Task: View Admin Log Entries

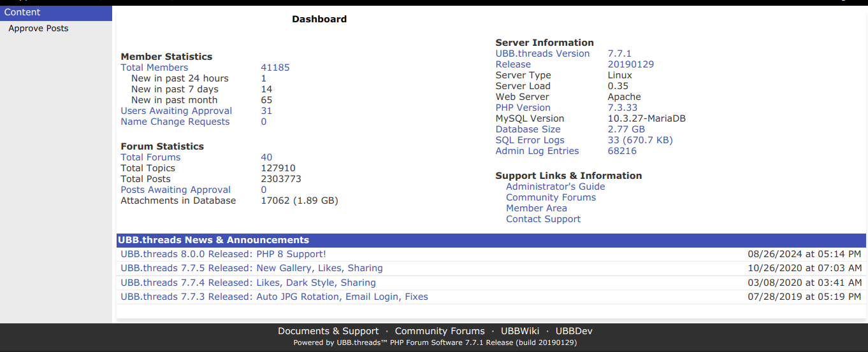Action: coord(537,151)
